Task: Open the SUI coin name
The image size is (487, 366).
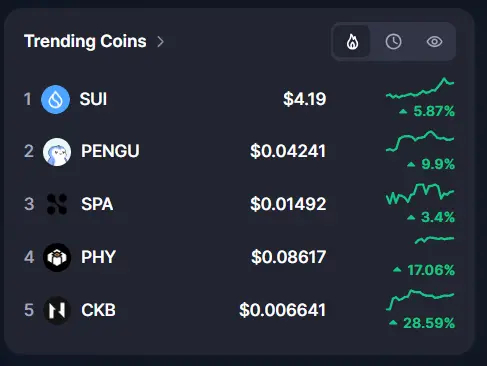Action: click(93, 99)
